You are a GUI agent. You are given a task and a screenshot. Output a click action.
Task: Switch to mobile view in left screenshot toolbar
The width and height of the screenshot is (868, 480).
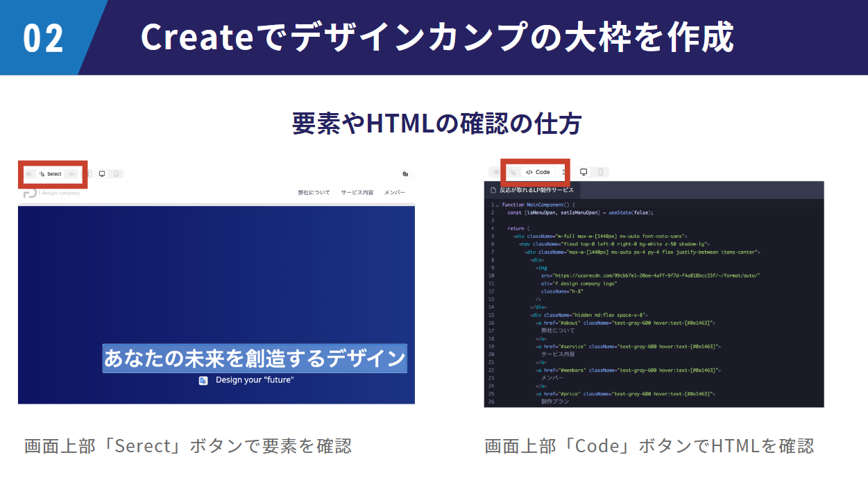click(x=116, y=174)
